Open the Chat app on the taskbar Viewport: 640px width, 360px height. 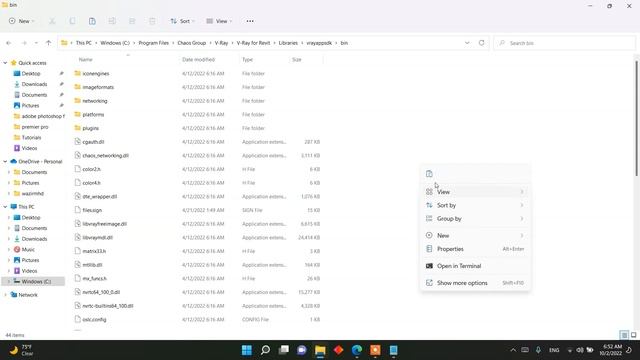click(x=302, y=350)
